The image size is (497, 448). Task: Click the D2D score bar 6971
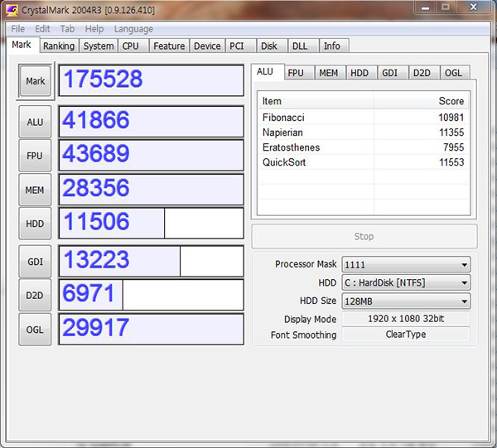click(152, 295)
